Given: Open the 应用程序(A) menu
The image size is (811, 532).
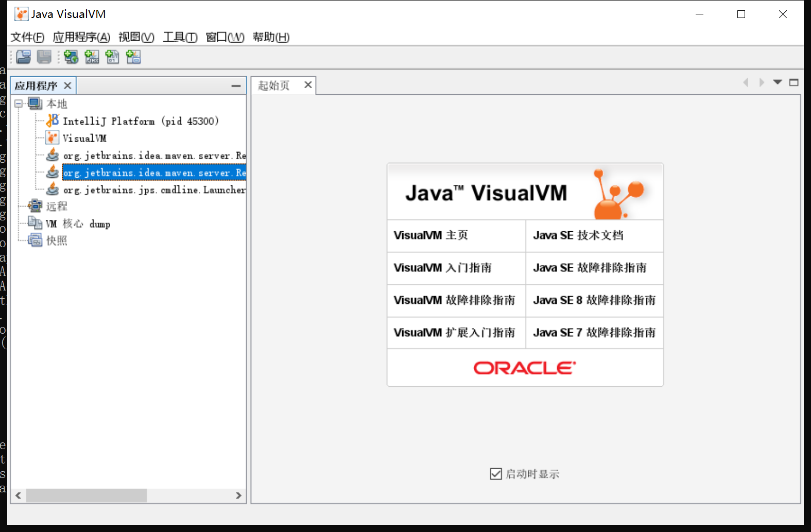Looking at the screenshot, I should (x=81, y=37).
